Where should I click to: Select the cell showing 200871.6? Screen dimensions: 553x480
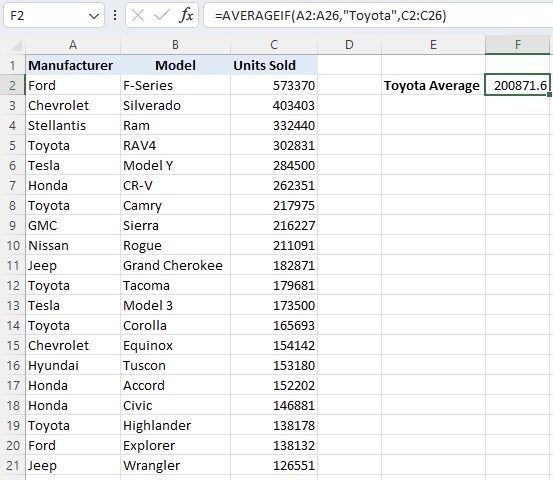click(x=517, y=85)
